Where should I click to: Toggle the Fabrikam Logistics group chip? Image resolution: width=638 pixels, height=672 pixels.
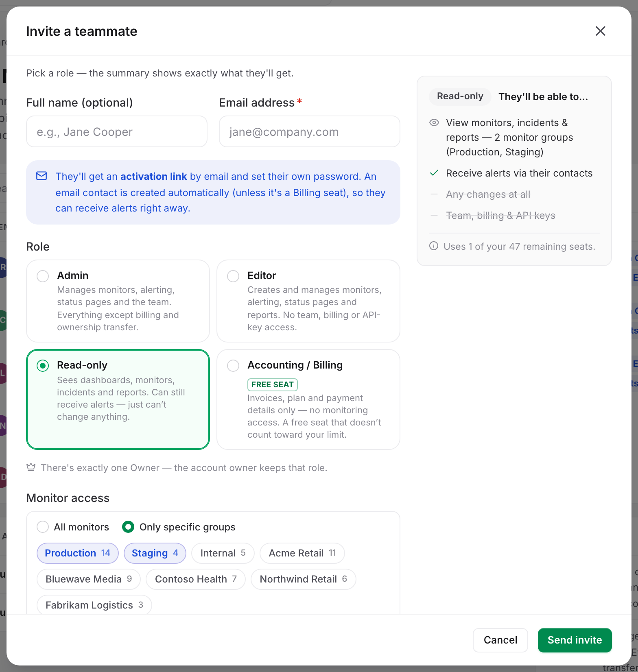(94, 605)
